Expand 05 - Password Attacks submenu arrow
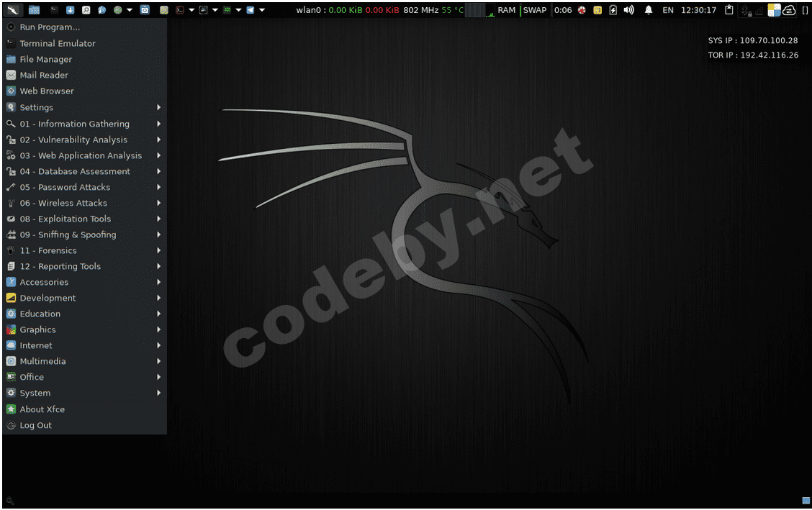 (159, 187)
